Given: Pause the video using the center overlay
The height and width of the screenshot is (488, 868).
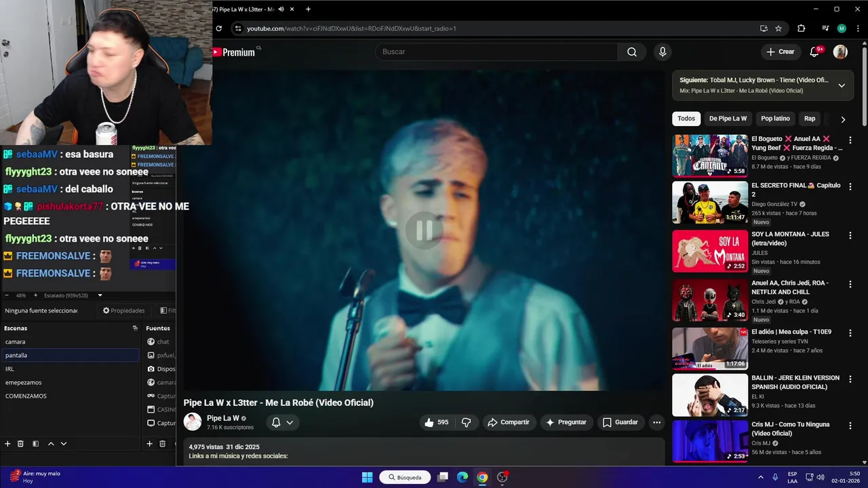Looking at the screenshot, I should tap(425, 230).
